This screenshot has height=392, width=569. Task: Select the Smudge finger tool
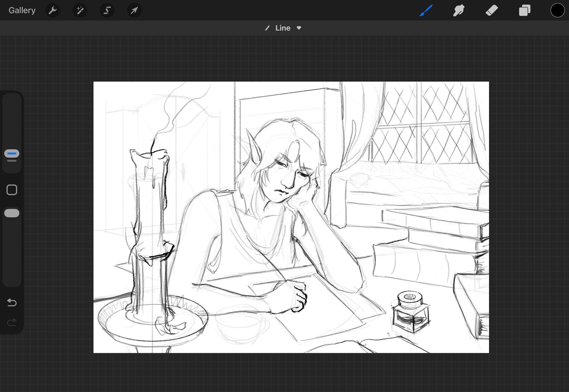click(x=459, y=11)
